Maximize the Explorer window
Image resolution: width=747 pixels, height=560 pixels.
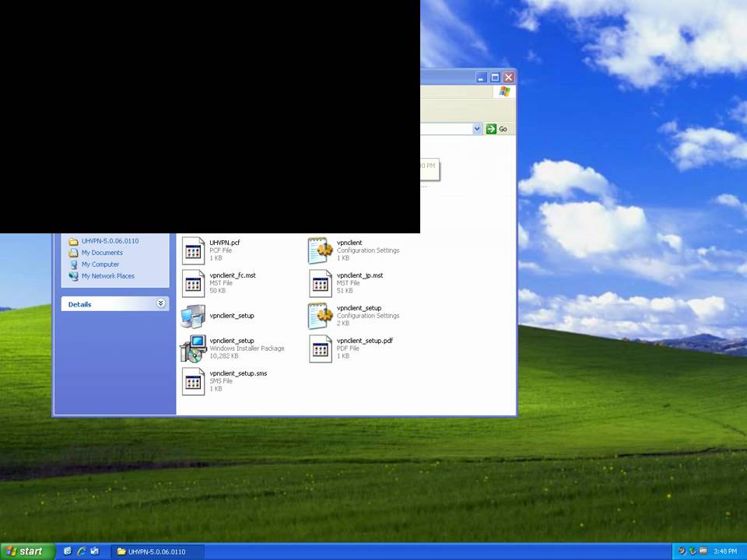tap(495, 77)
